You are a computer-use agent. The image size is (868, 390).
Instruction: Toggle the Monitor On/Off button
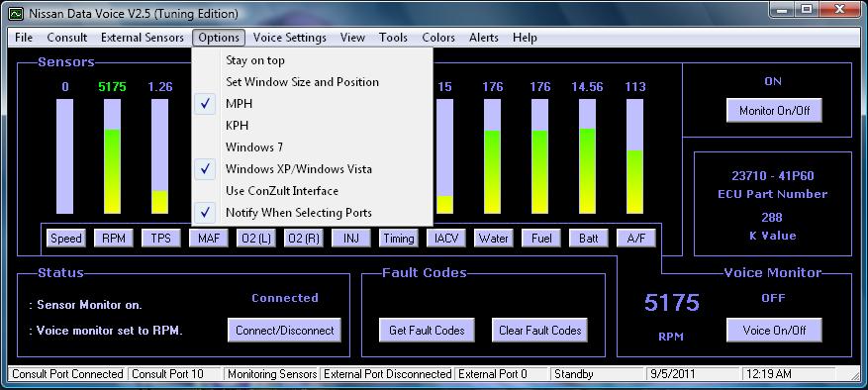point(774,110)
